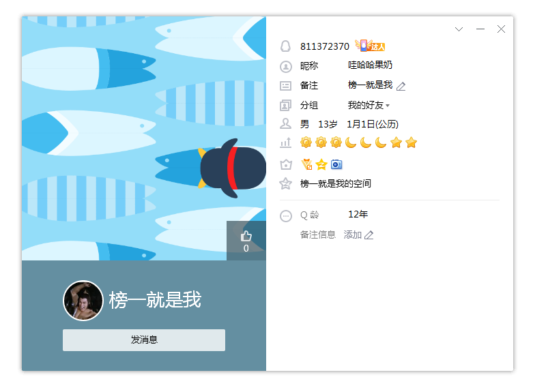Click the 发消息 send message button
The width and height of the screenshot is (533, 392).
click(144, 340)
